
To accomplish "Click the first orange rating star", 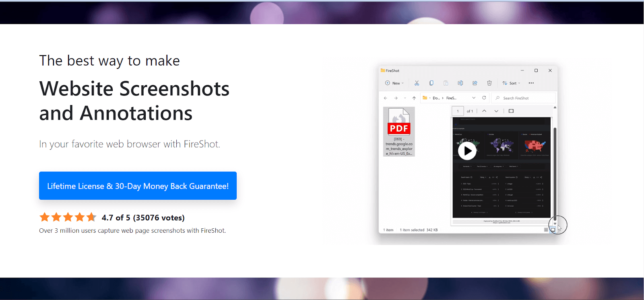I will click(45, 217).
